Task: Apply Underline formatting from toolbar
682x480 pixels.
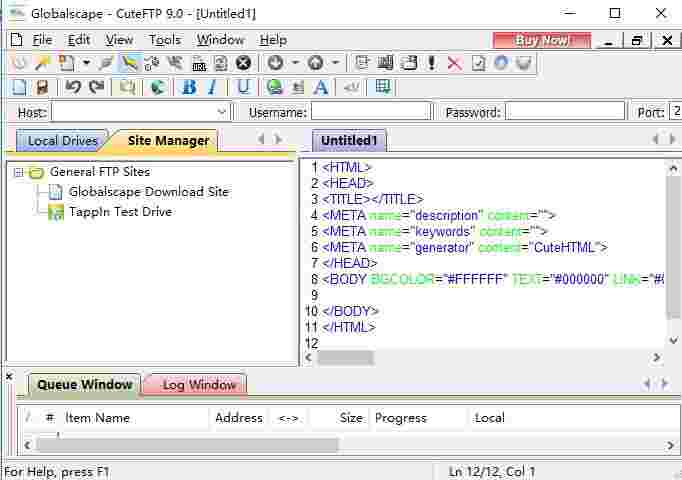Action: pos(243,87)
